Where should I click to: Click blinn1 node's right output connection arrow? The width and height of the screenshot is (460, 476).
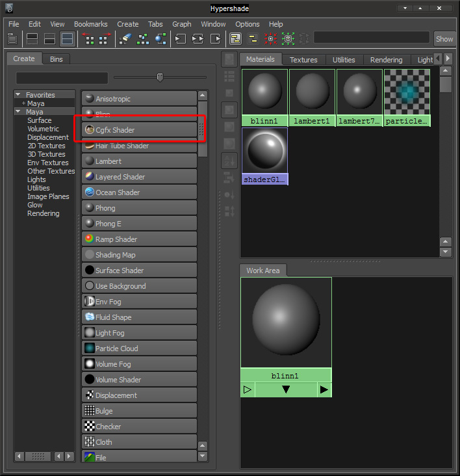click(324, 390)
